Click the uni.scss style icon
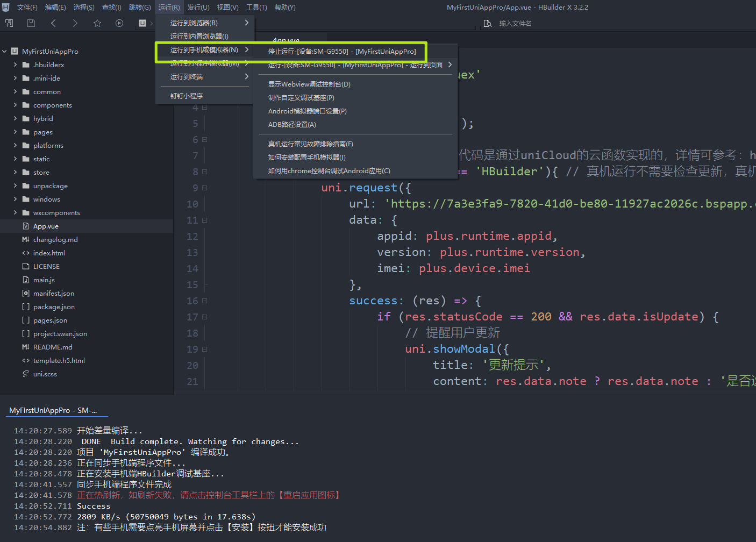This screenshot has width=756, height=542. [x=26, y=374]
